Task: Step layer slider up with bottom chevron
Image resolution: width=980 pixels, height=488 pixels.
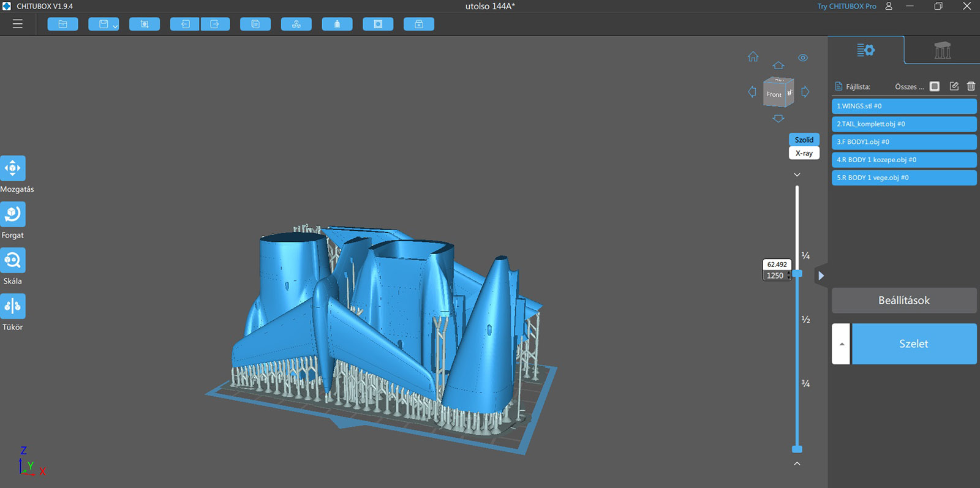Action: [x=797, y=464]
